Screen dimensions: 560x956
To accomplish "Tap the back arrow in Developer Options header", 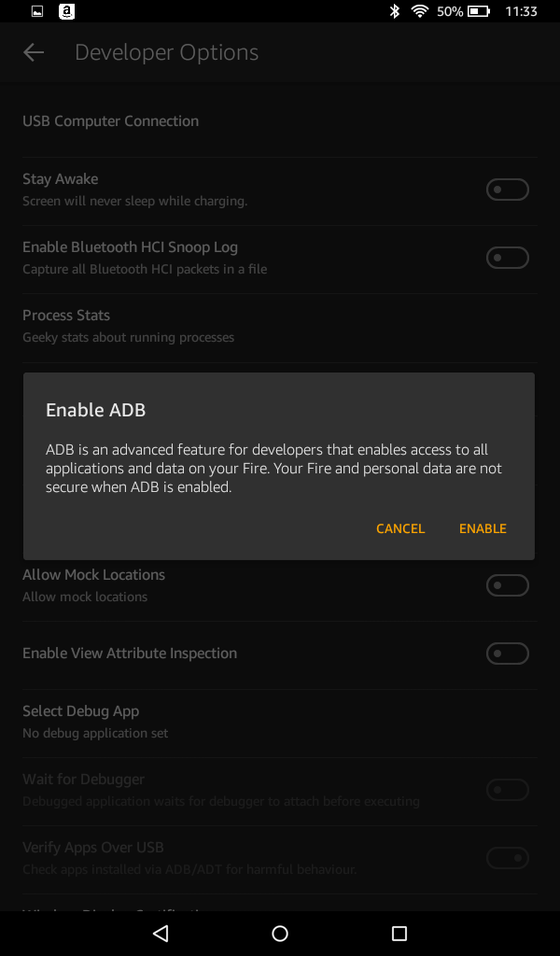I will pos(33,51).
